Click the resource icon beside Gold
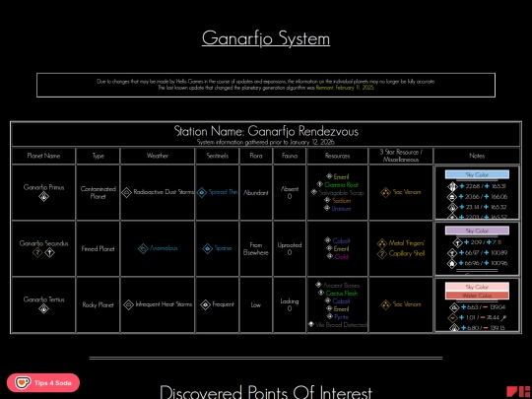The image size is (532, 399). (329, 256)
